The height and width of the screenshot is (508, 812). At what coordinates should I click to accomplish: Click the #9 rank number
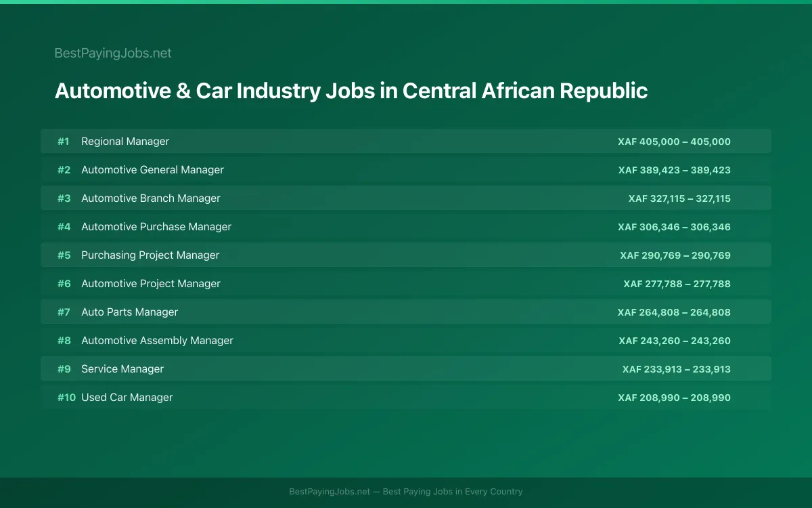pyautogui.click(x=64, y=369)
